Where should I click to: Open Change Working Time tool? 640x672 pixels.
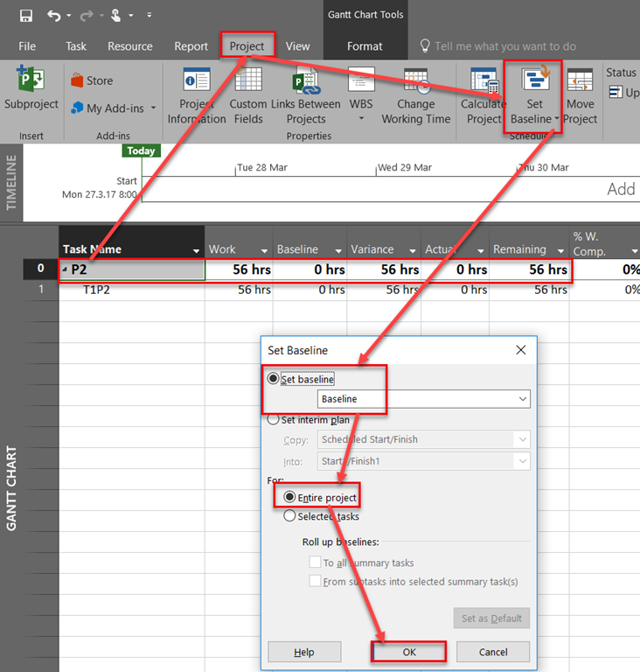415,80
